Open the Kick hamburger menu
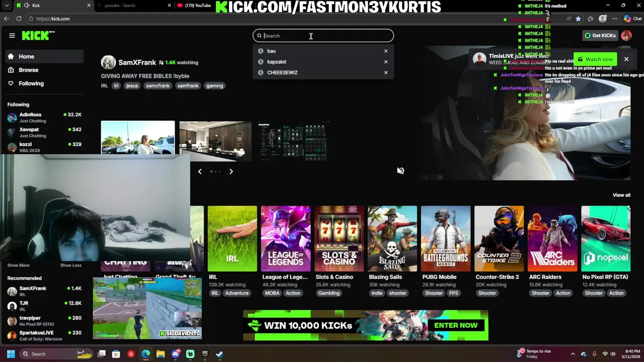The image size is (644, 362). tap(12, 36)
